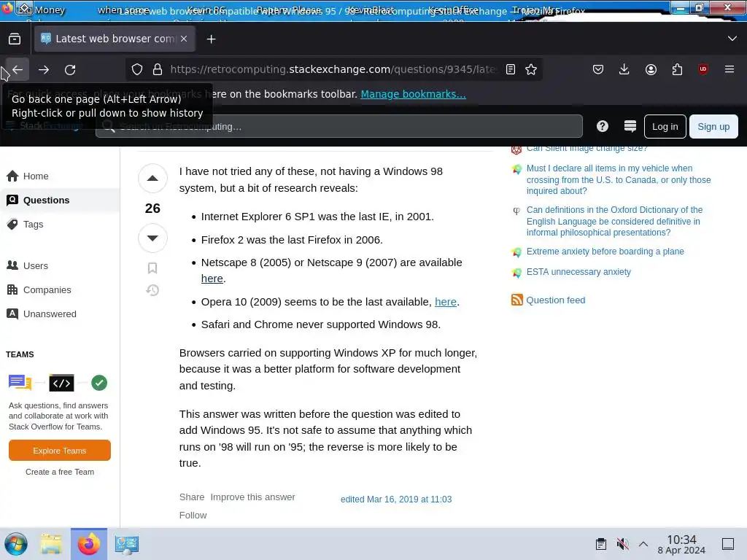747x560 pixels.
Task: Click Create a free Team
Action: point(60,472)
